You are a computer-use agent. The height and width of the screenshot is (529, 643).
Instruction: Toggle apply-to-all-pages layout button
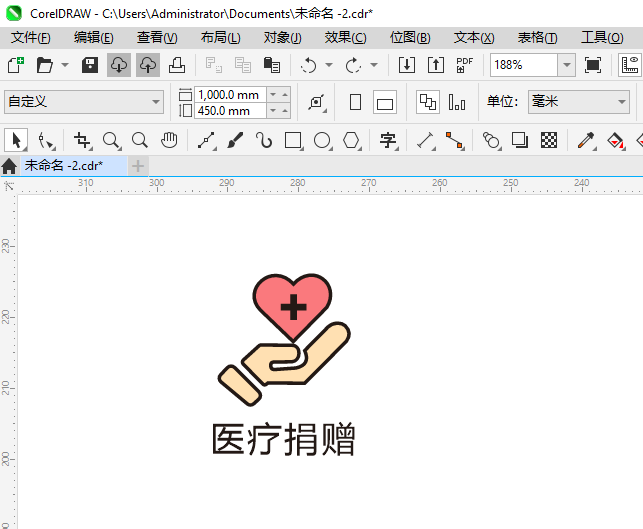[428, 102]
